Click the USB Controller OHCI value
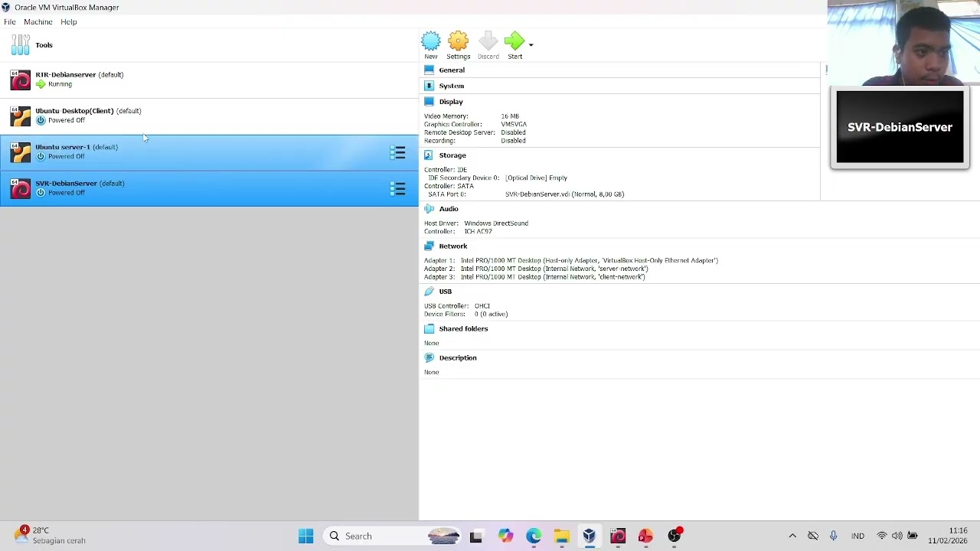This screenshot has width=980, height=551. point(482,306)
